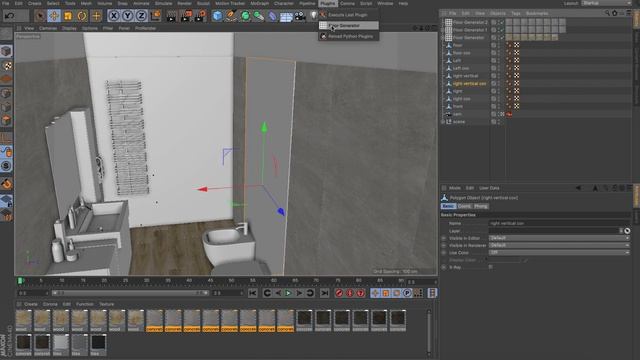The width and height of the screenshot is (640, 360).
Task: Toggle visibility dots for cam object
Action: [x=498, y=114]
